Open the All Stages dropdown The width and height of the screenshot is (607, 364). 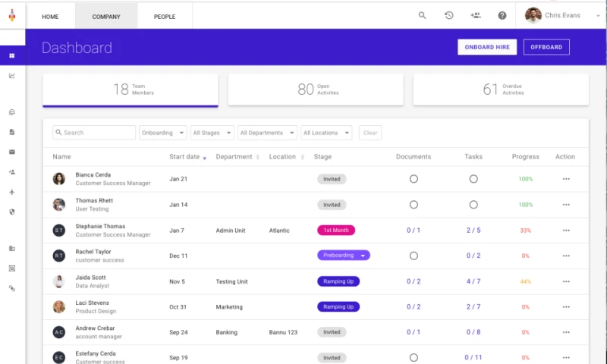click(x=212, y=133)
